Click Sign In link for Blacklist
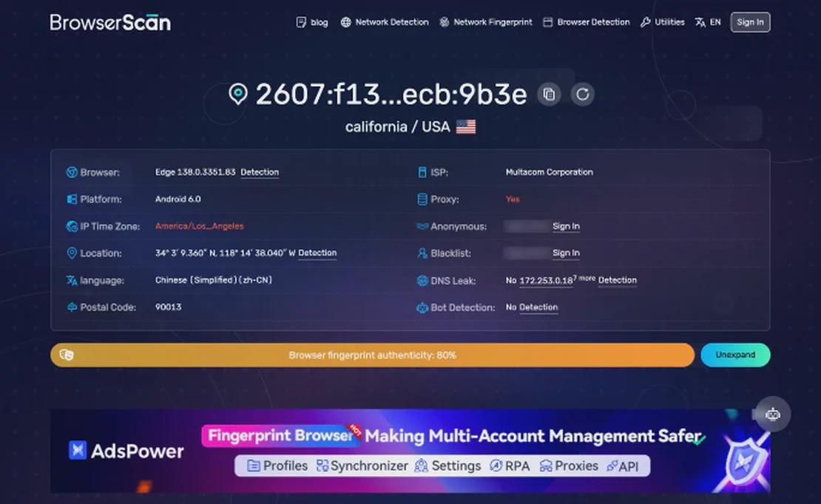 [566, 253]
